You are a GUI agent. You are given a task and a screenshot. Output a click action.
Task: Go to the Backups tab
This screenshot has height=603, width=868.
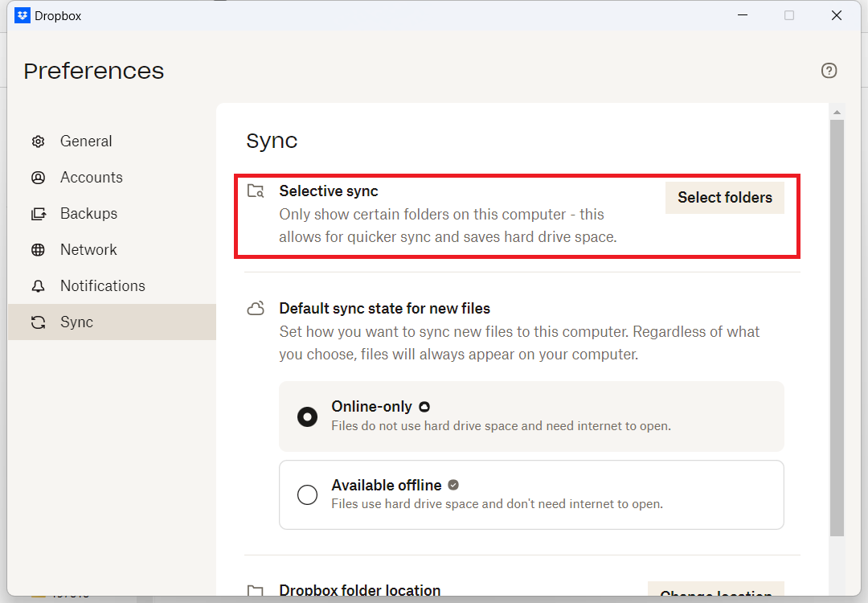tap(112, 213)
